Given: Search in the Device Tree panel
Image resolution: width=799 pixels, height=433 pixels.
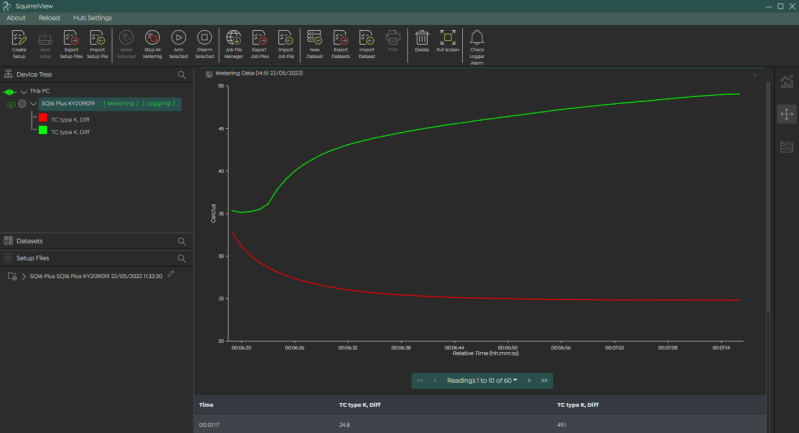Looking at the screenshot, I should point(181,75).
